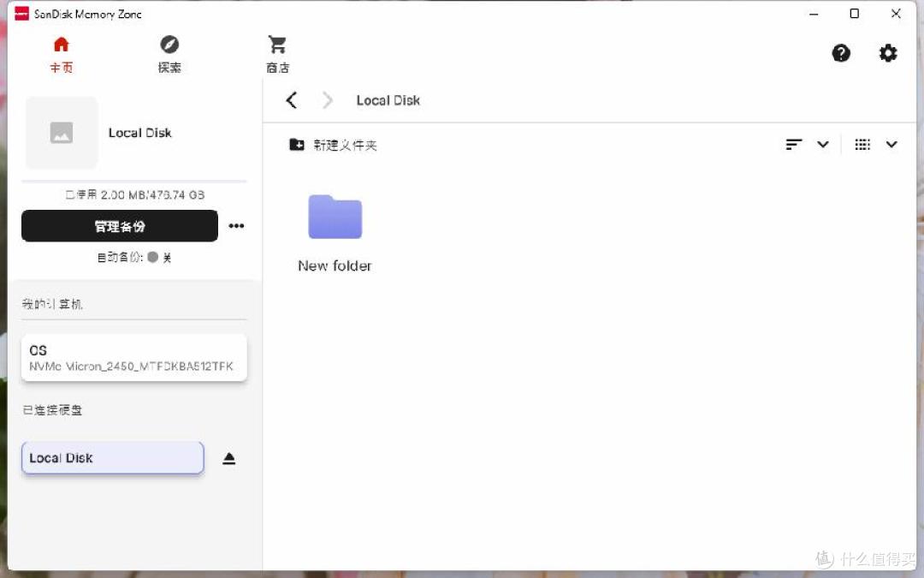Eject the Local Disk drive
The height and width of the screenshot is (578, 924).
[229, 458]
